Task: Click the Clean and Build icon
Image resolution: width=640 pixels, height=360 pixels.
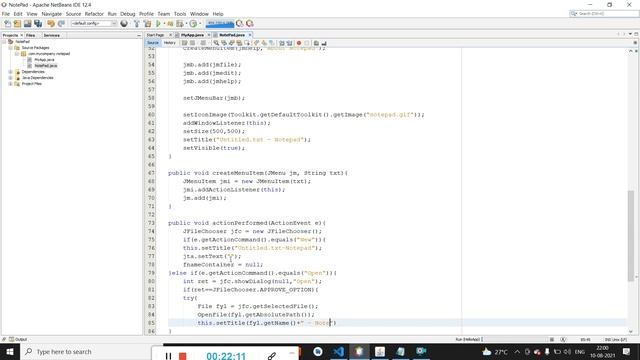Action: coord(147,24)
